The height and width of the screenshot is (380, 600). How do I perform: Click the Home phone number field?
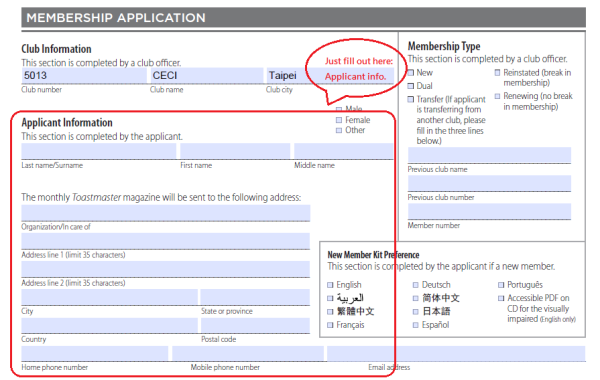coord(95,354)
